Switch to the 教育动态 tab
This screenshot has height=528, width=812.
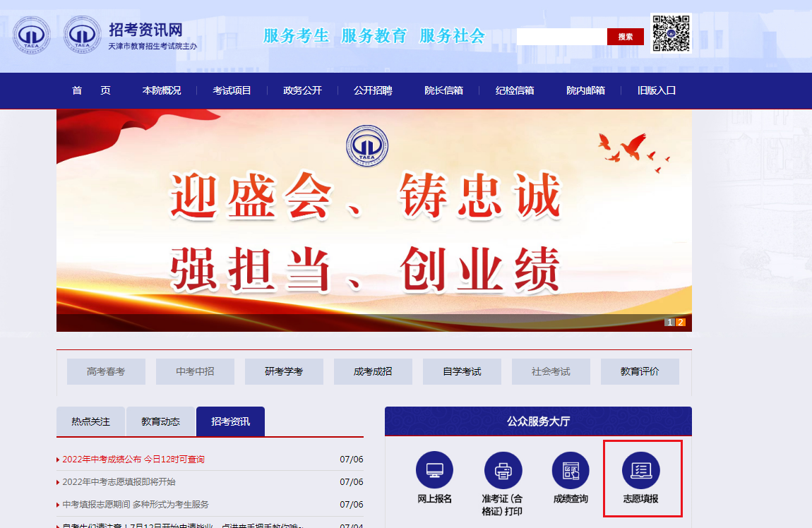[x=160, y=421]
